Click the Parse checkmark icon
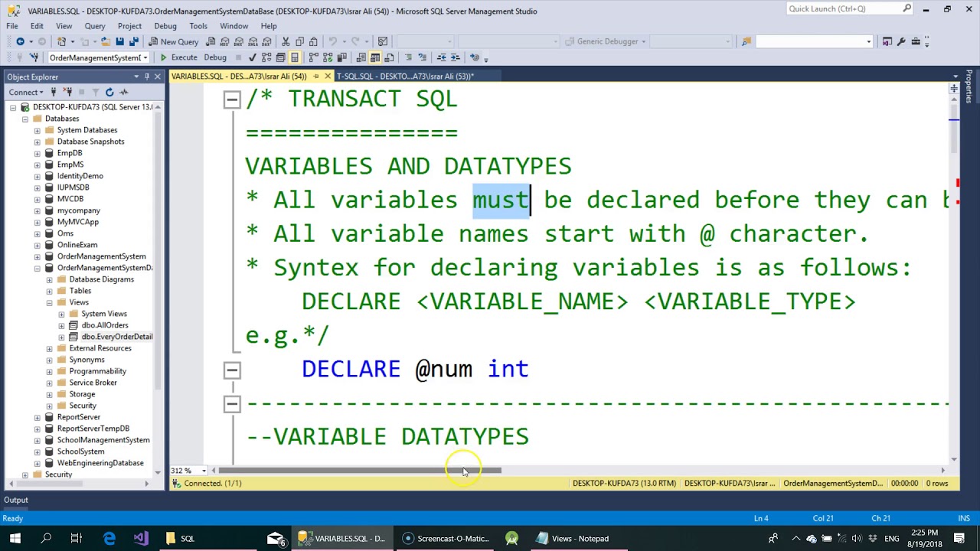 tap(252, 57)
